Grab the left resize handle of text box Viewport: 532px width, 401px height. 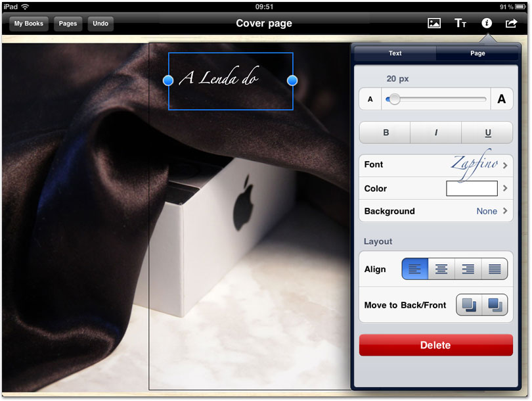168,80
